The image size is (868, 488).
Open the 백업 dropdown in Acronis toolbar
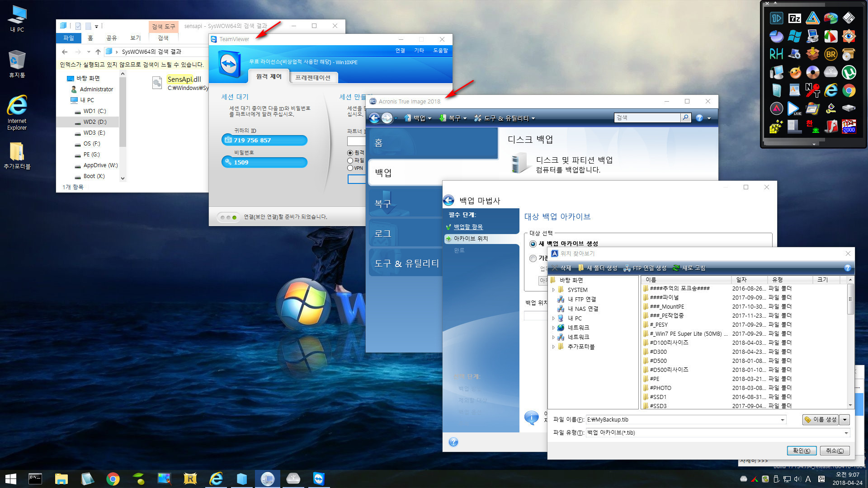coord(418,118)
